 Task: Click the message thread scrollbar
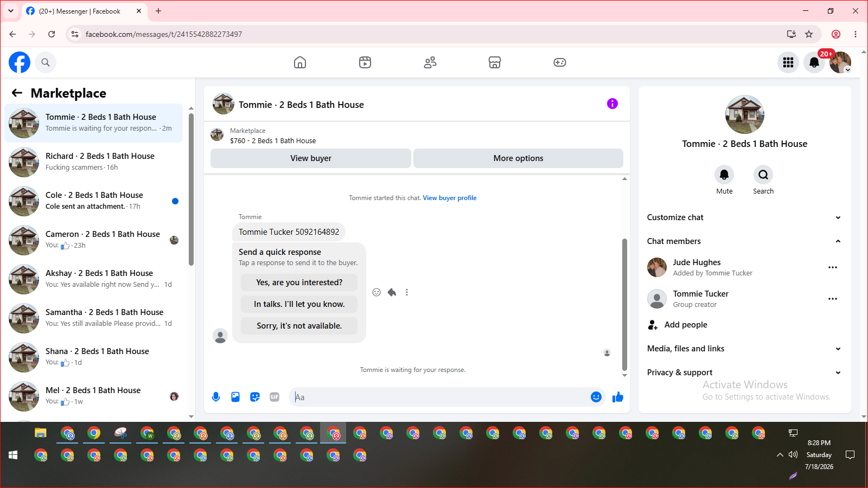click(x=624, y=304)
